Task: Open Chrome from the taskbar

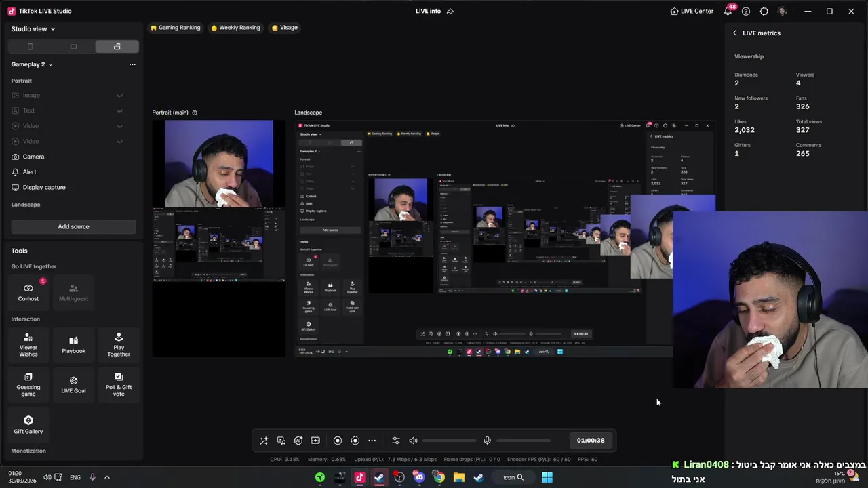Action: (439, 477)
